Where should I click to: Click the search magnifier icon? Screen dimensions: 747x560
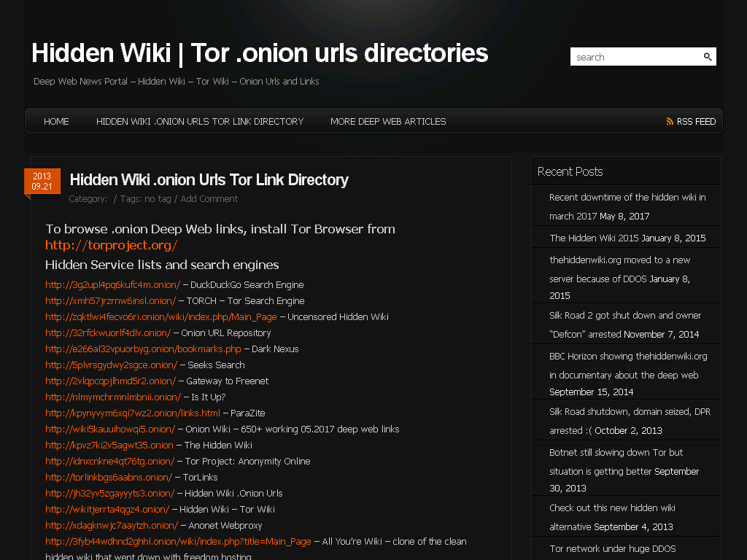(x=708, y=57)
